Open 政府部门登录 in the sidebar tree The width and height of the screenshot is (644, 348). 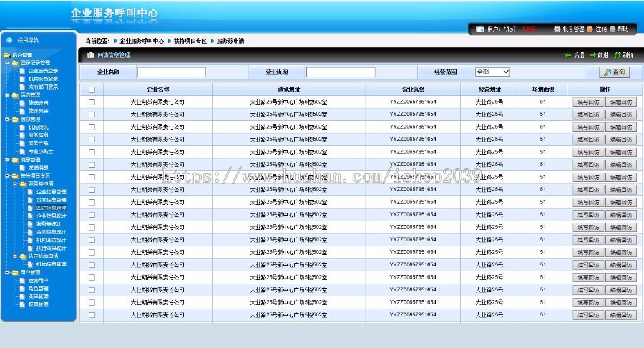click(x=43, y=87)
